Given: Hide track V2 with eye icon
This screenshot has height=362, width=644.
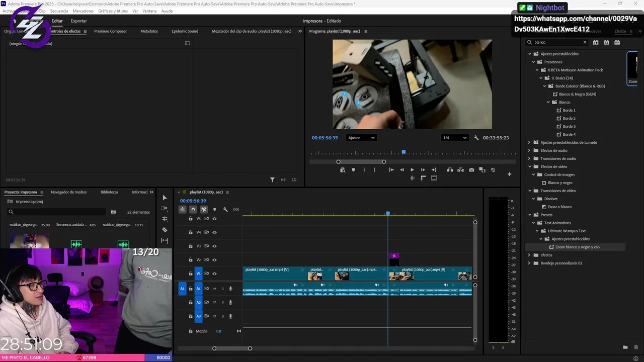Looking at the screenshot, I should pyautogui.click(x=214, y=260).
